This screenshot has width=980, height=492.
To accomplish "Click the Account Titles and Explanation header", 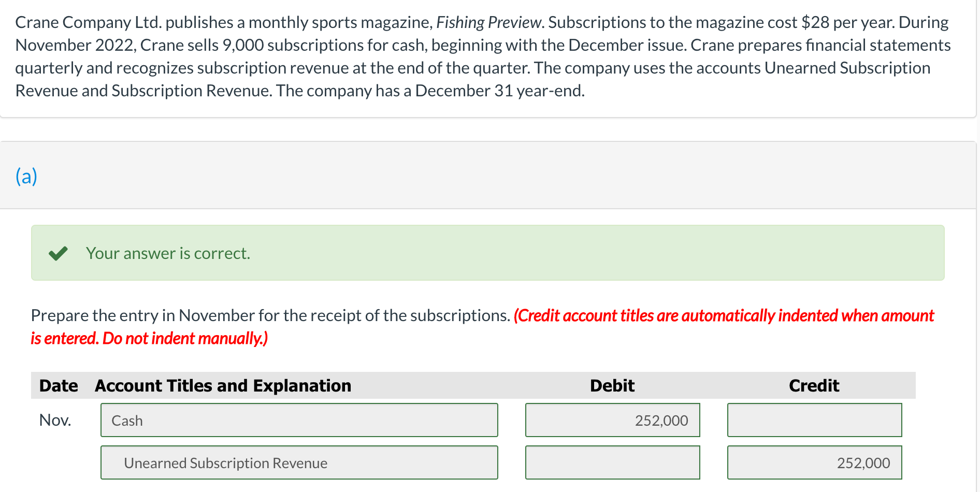I will tap(223, 385).
